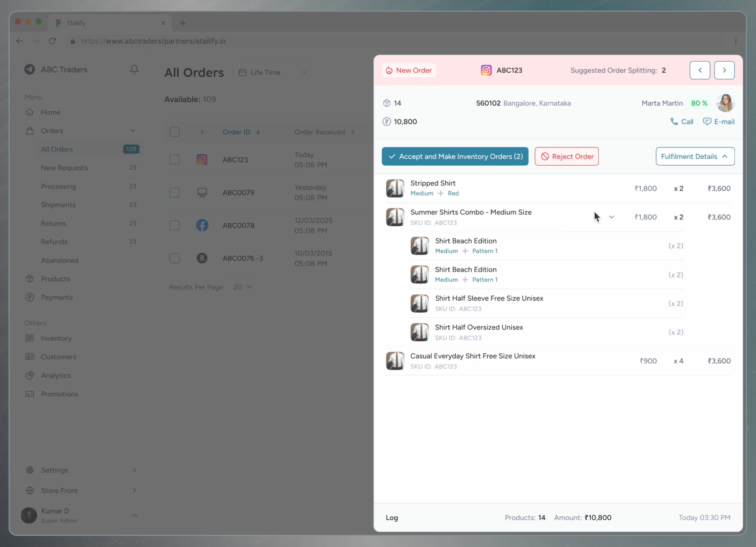Viewport: 756px width, 547px height.
Task: Click Marta Martin's profile photo
Action: pyautogui.click(x=725, y=103)
